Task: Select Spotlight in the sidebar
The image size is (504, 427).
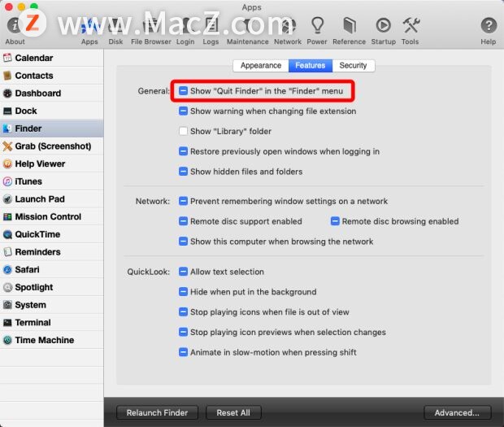Action: 52,287
